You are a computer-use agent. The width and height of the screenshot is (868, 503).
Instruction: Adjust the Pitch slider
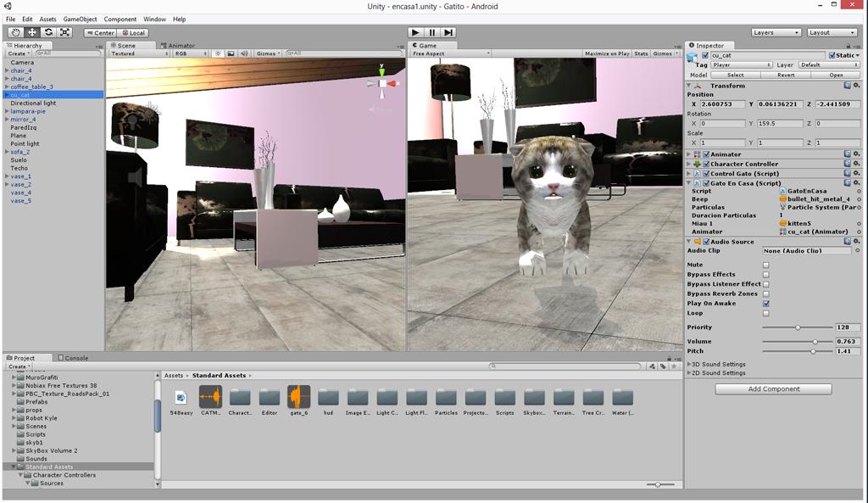[x=798, y=351]
